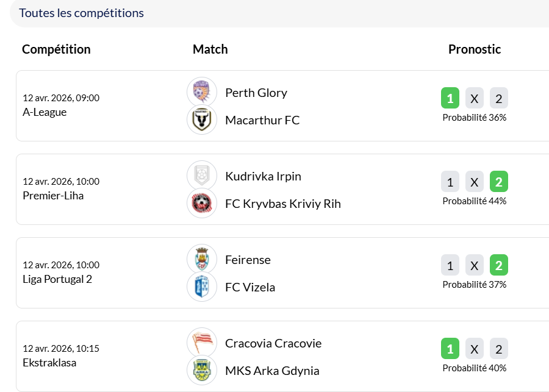The height and width of the screenshot is (392, 549).
Task: Click the Pronostic column header
Action: (x=475, y=49)
